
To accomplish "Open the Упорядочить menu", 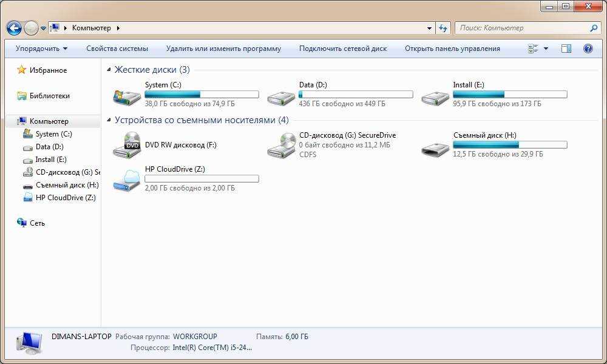I will [41, 49].
